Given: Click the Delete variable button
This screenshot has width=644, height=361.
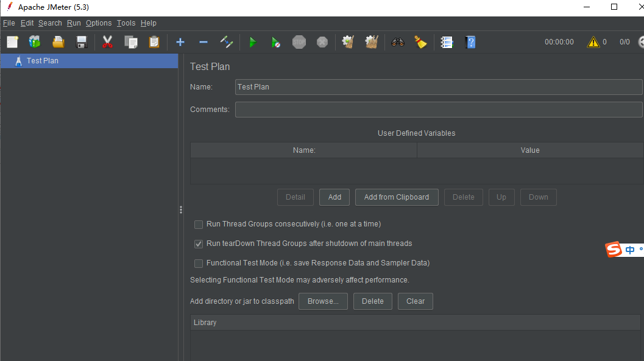Looking at the screenshot, I should point(463,197).
